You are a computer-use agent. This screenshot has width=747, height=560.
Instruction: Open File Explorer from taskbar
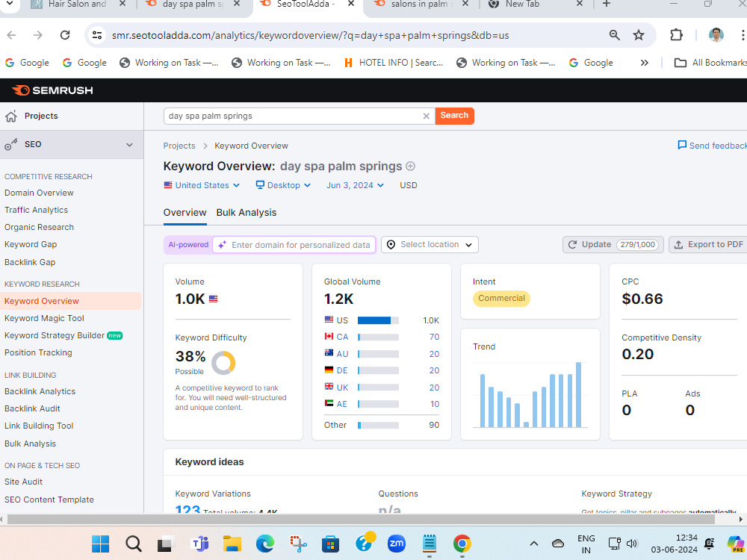click(232, 544)
